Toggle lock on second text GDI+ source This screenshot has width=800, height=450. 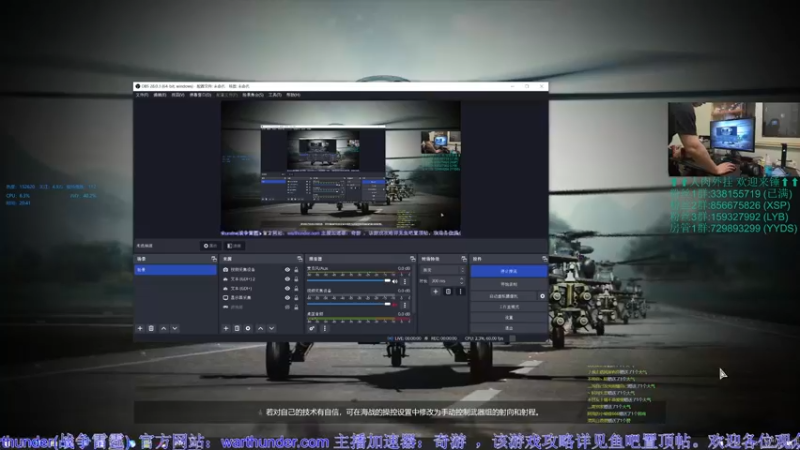(296, 279)
